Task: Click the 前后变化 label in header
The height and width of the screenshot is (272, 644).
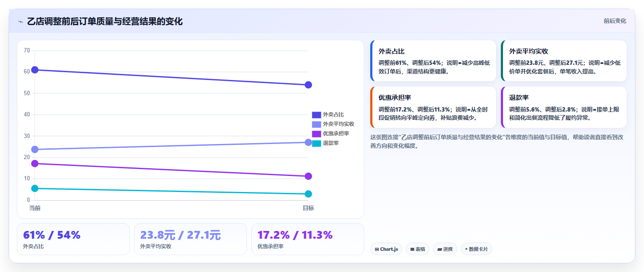Action: [x=615, y=21]
